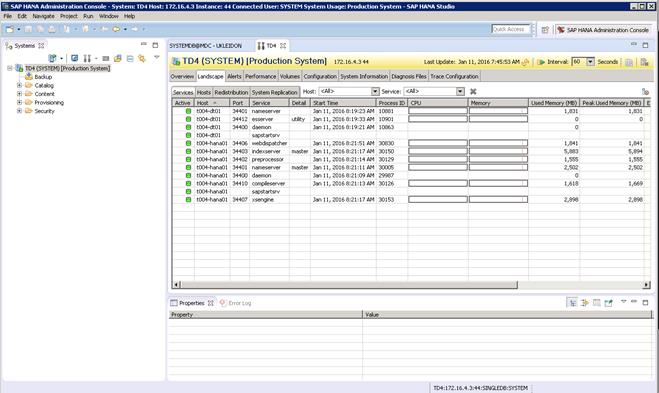The image size is (659, 393).
Task: Expand the Security folder
Action: 19,111
